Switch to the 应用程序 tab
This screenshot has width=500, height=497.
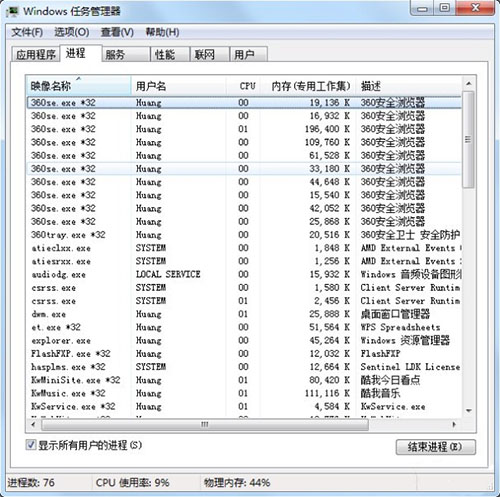[x=36, y=54]
